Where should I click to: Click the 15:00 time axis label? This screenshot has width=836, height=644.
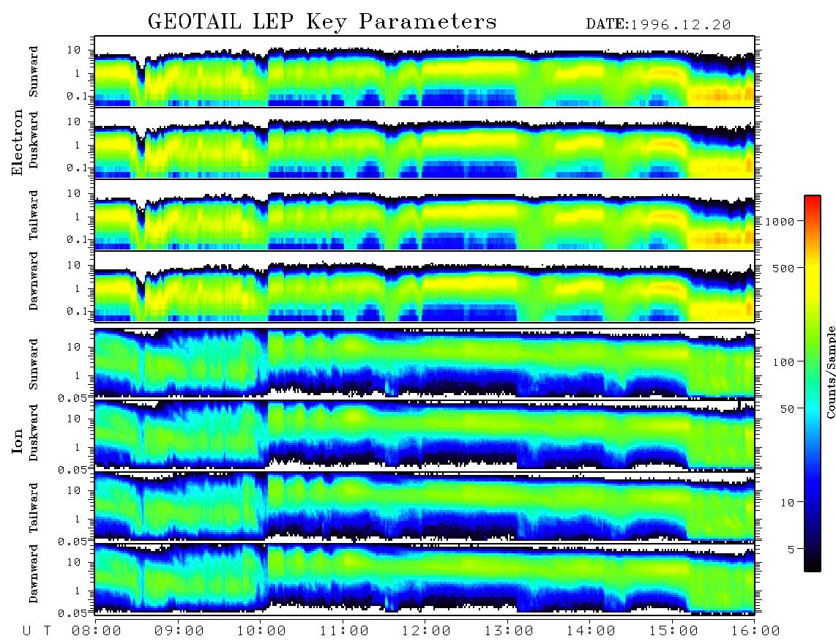673,631
